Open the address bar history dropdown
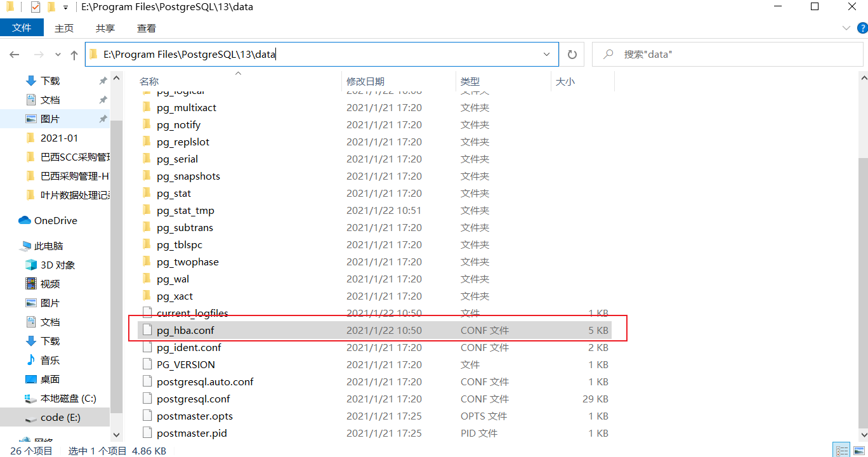Screen dimensions: 868x457 click(547, 54)
